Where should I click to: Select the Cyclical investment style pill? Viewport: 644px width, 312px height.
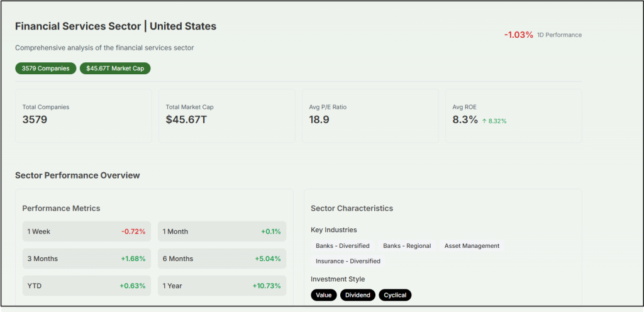pyautogui.click(x=395, y=295)
